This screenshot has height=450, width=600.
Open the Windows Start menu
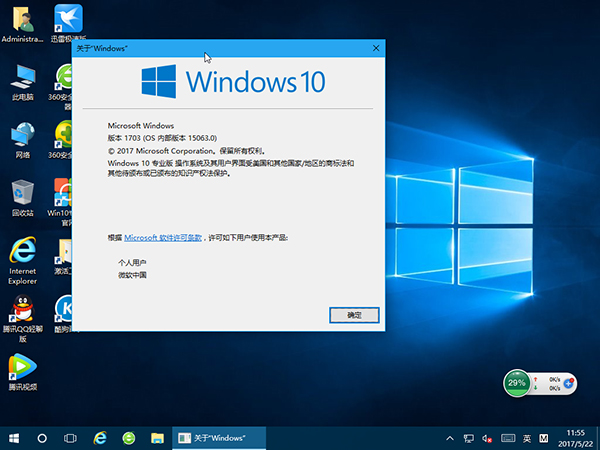pos(14,438)
